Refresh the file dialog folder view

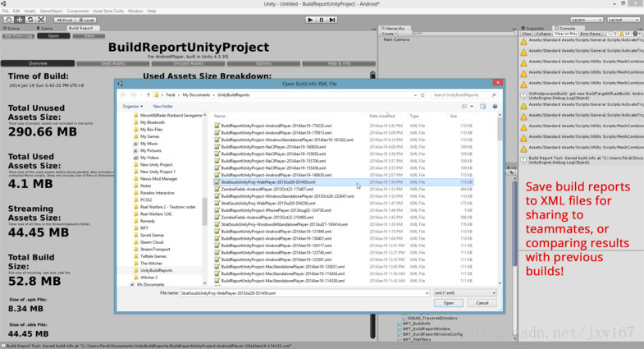pyautogui.click(x=422, y=95)
